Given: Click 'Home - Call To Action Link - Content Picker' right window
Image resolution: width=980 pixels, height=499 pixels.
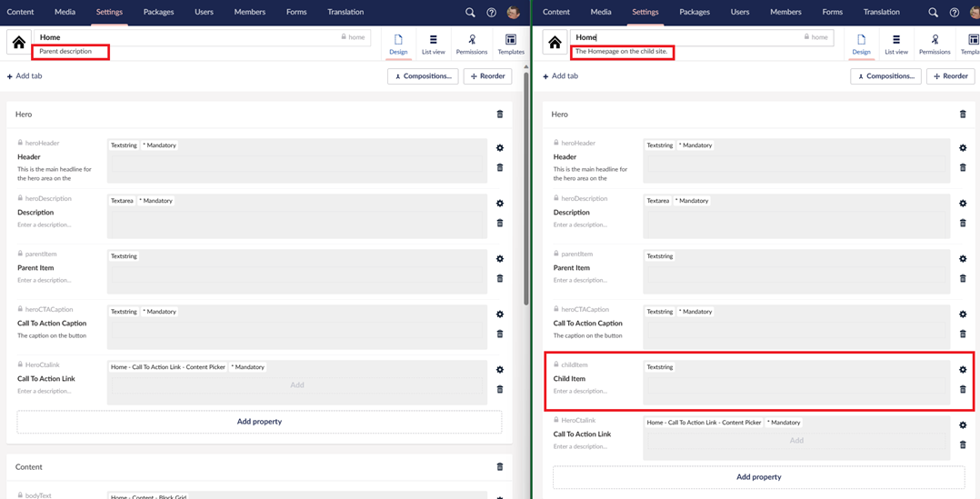Looking at the screenshot, I should (705, 423).
